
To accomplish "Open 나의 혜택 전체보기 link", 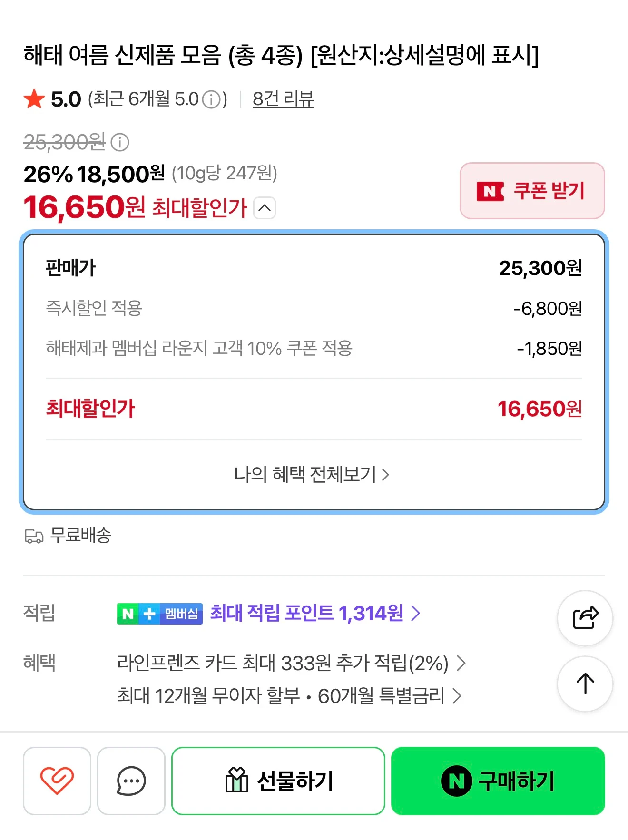I will (312, 474).
